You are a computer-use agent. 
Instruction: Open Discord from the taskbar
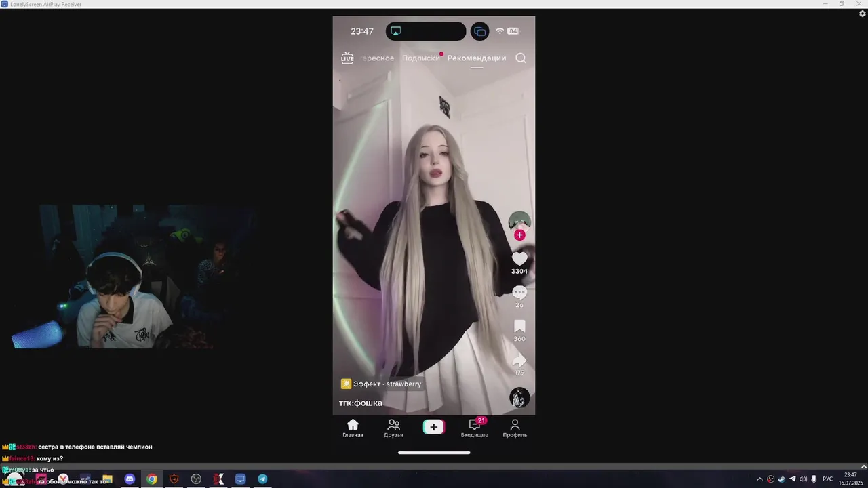[x=130, y=479]
